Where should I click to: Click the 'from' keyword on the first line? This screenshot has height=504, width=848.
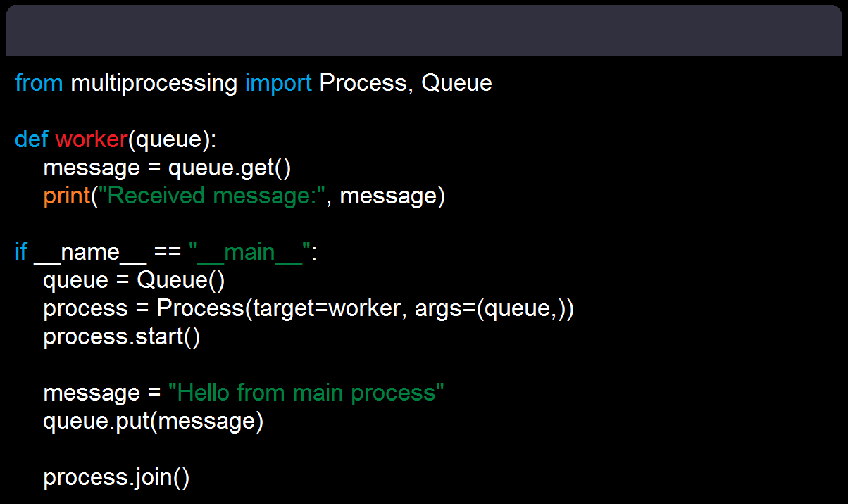tap(39, 83)
